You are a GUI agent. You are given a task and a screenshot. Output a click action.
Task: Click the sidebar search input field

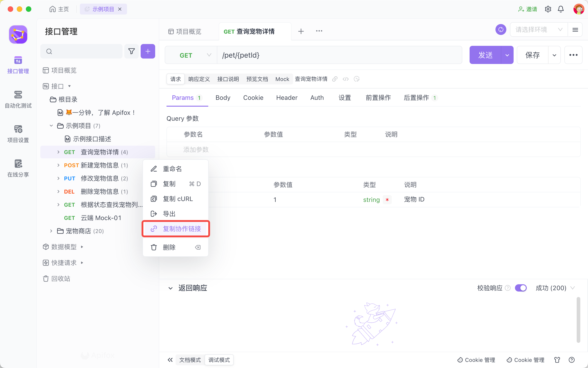[85, 51]
